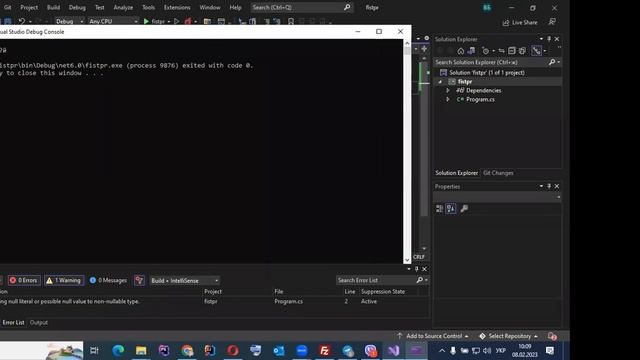Open Microsoft Edge from the taskbar
The width and height of the screenshot is (640, 360).
click(118, 351)
